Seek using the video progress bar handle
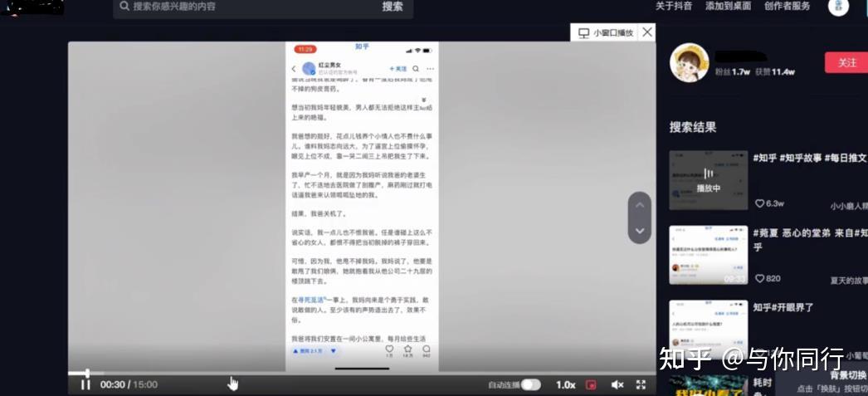This screenshot has width=868, height=396. click(x=87, y=374)
